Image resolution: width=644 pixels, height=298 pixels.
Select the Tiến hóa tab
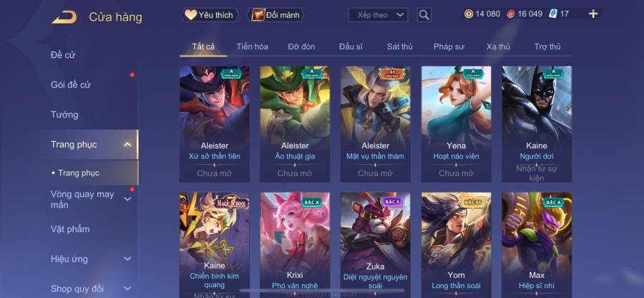[252, 47]
